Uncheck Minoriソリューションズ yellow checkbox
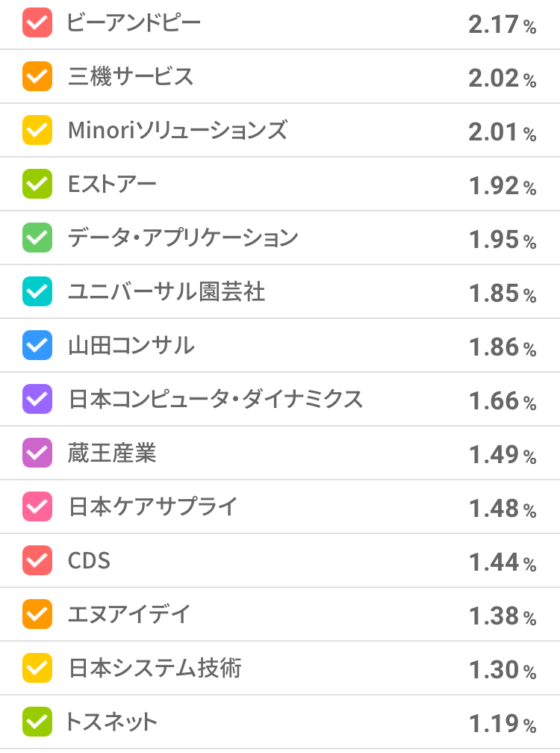560x753 pixels. pos(37,130)
